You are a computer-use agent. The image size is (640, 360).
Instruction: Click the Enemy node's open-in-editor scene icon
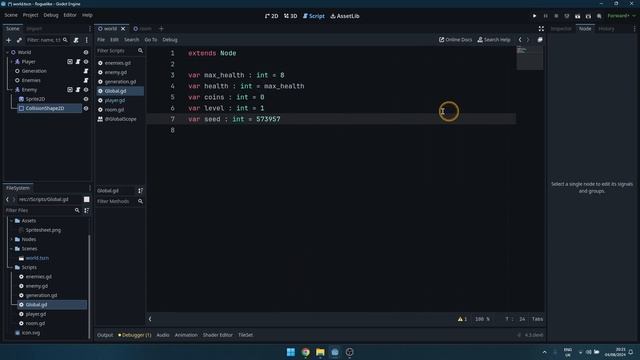(70, 90)
